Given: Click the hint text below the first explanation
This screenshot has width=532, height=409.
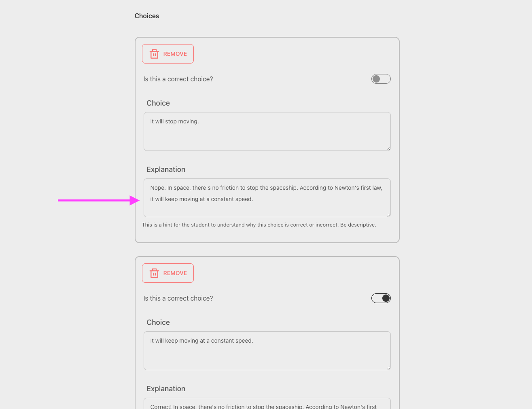Looking at the screenshot, I should pyautogui.click(x=259, y=225).
